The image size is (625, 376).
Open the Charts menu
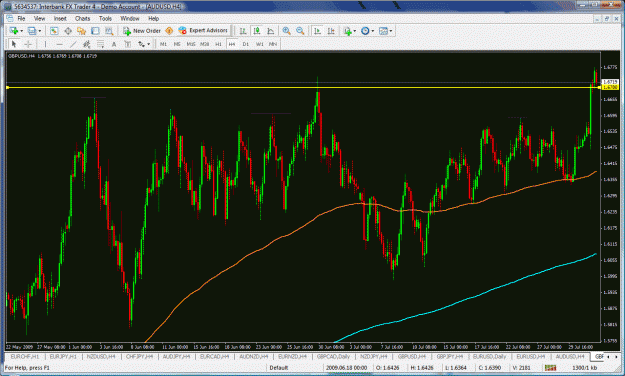point(83,18)
